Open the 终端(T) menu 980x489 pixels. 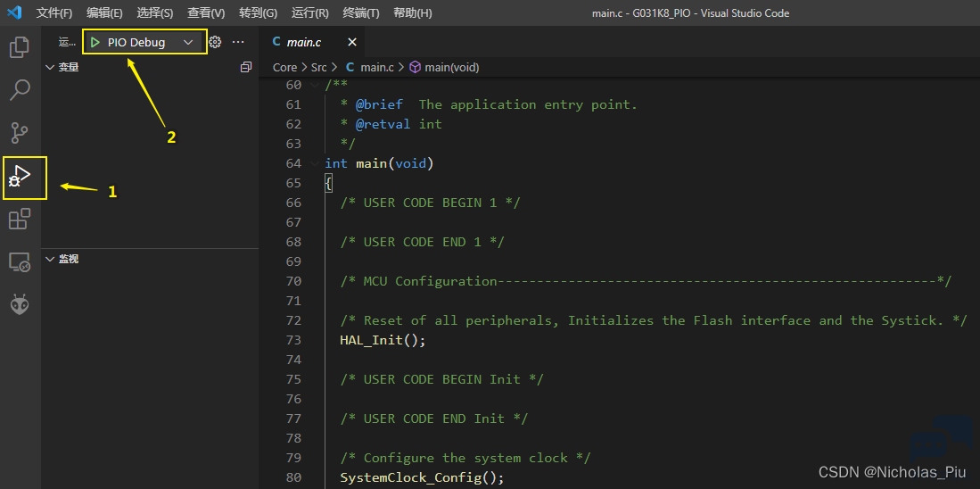(x=361, y=13)
